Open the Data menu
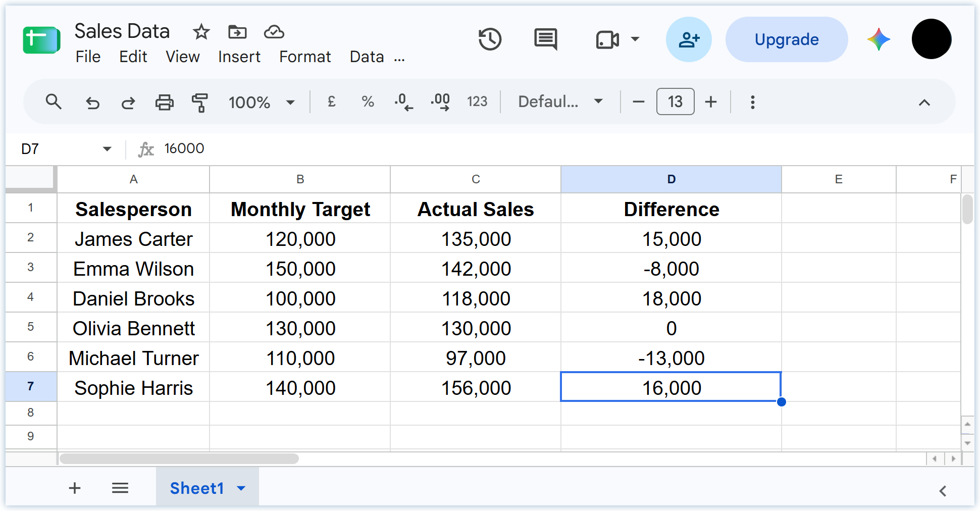 (367, 57)
